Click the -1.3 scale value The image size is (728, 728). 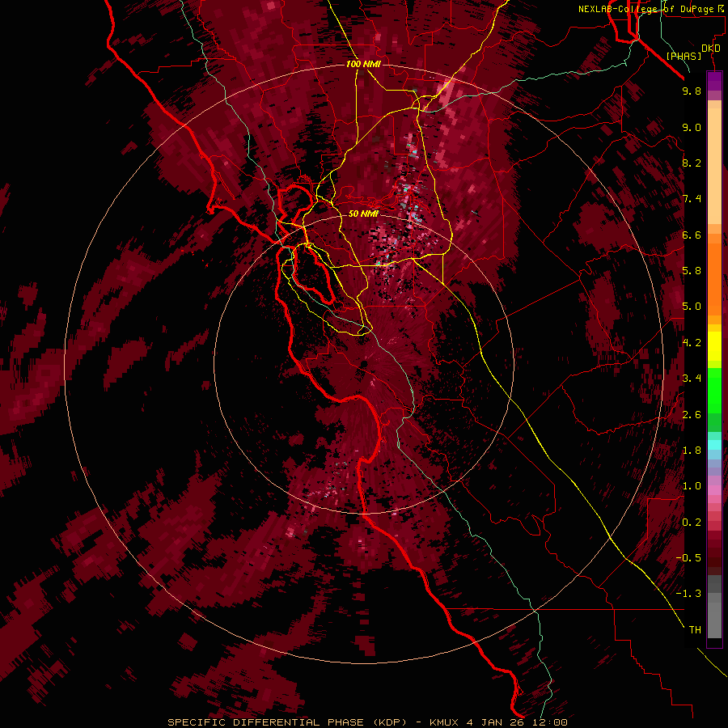[688, 594]
